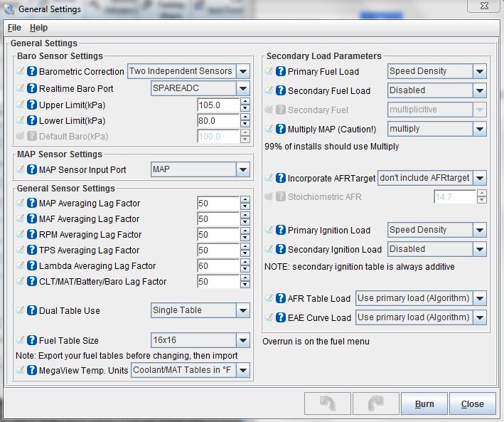Click the help icon for Incorporate AFRTarget
This screenshot has width=504, height=422.
[x=281, y=178]
